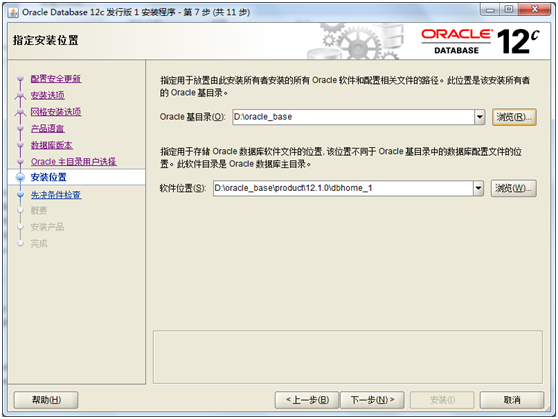
Task: Browse for Oracle base directory with 浏览(R)
Action: click(514, 117)
